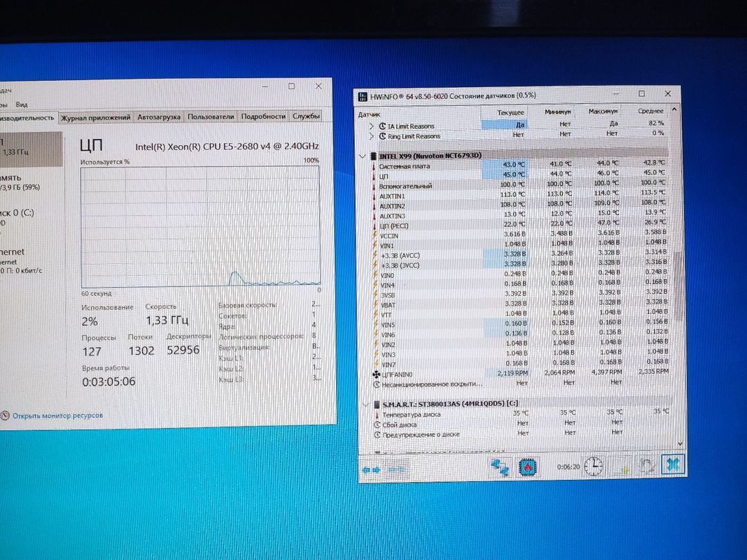Click the Максимум column header

point(602,111)
